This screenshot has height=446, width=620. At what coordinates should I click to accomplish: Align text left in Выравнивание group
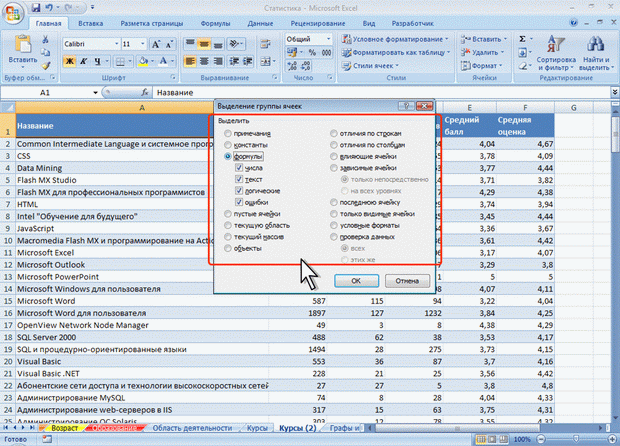(x=190, y=61)
